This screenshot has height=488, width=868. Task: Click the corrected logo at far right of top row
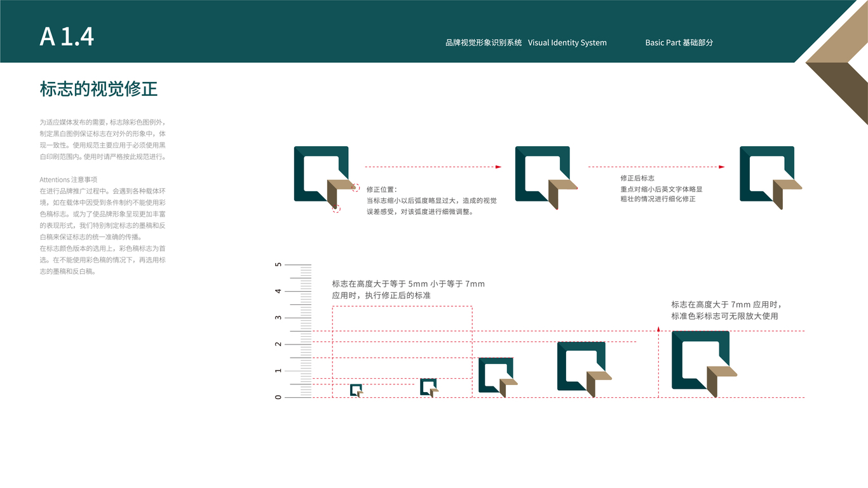(771, 178)
